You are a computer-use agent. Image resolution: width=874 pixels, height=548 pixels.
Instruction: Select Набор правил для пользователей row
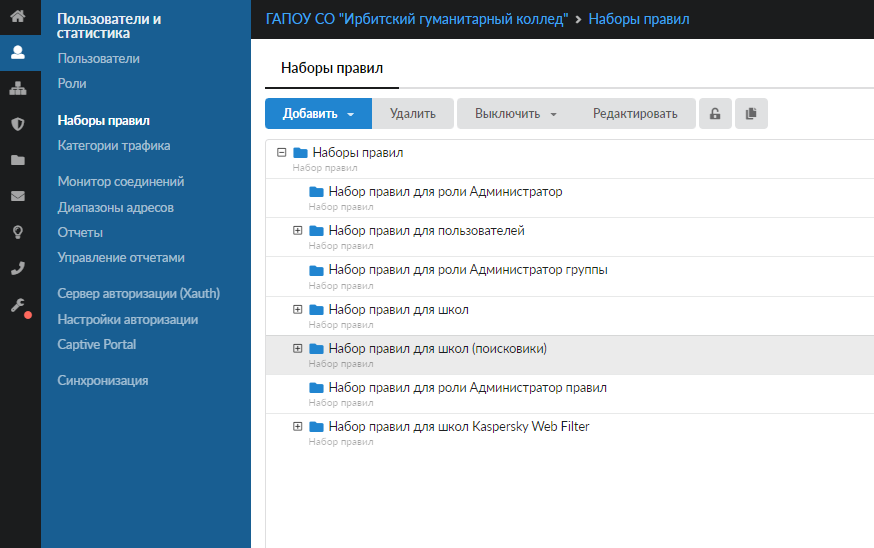coord(570,237)
